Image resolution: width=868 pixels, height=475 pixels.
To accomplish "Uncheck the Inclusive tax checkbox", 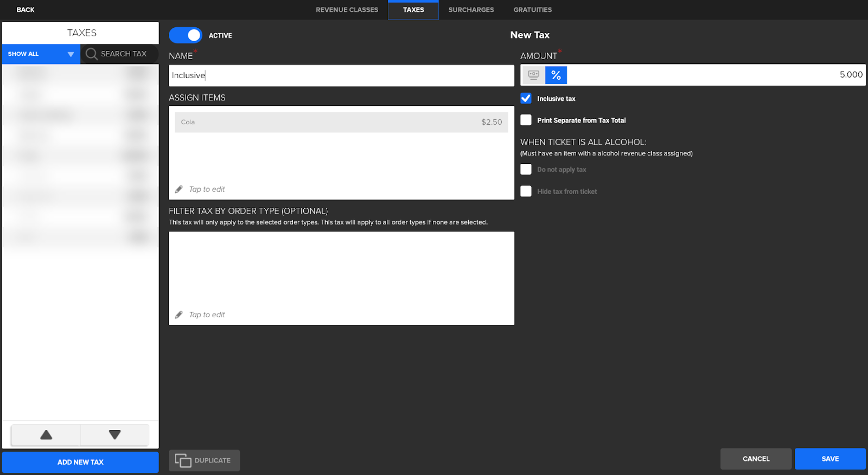I will click(526, 99).
